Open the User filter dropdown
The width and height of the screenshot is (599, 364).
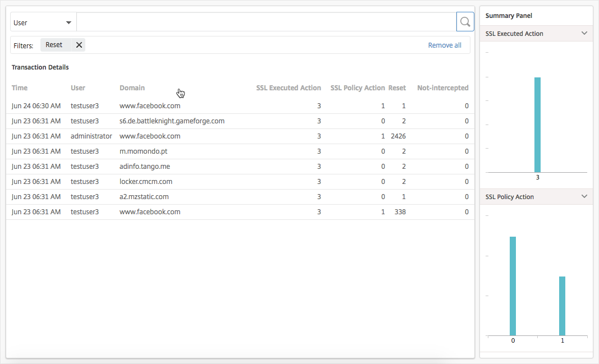pyautogui.click(x=43, y=22)
